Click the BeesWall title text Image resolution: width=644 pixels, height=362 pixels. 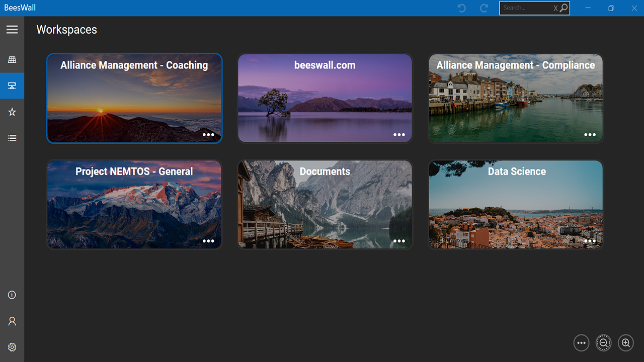coord(20,8)
